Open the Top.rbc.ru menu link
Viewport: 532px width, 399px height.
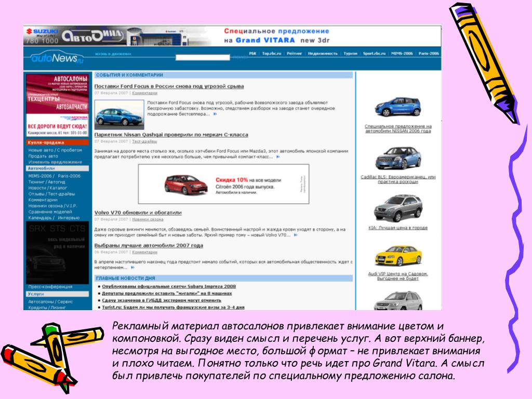point(271,54)
